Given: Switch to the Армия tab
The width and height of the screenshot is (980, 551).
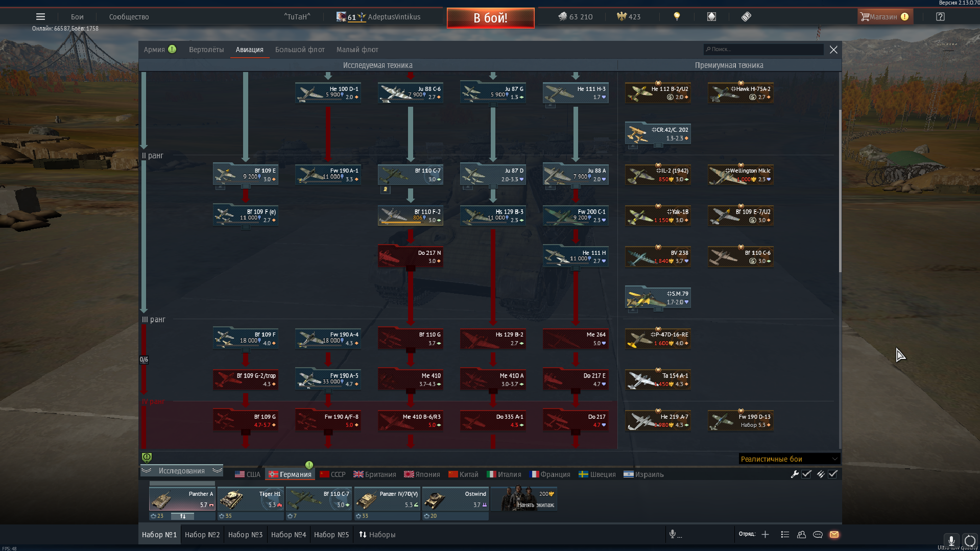Looking at the screenshot, I should [154, 50].
